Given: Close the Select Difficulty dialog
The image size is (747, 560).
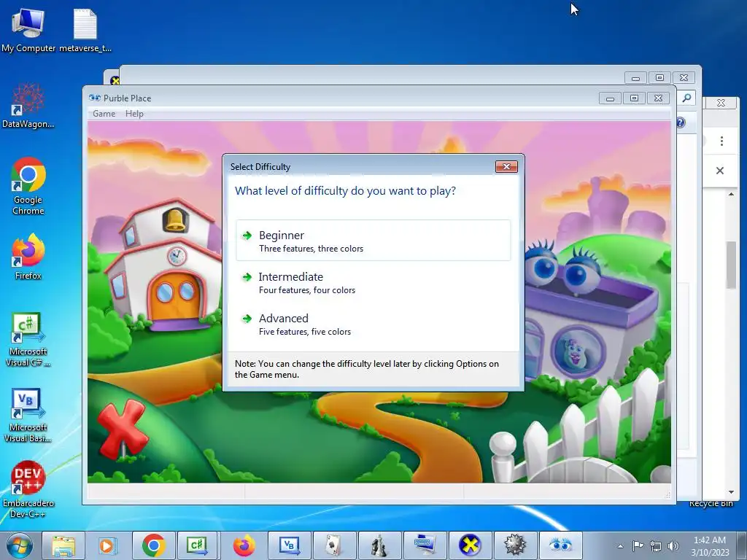Looking at the screenshot, I should pyautogui.click(x=506, y=166).
